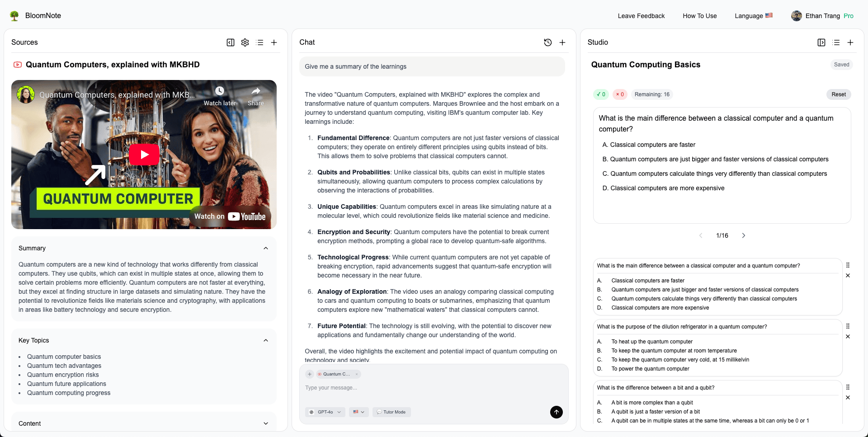Select answer C about calculating differently
The height and width of the screenshot is (437, 868).
click(x=718, y=174)
